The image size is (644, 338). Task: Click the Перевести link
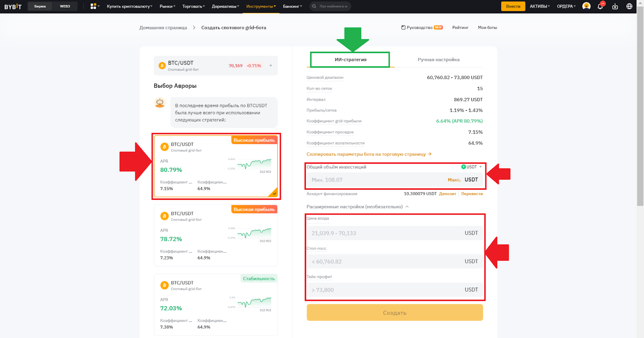click(472, 194)
